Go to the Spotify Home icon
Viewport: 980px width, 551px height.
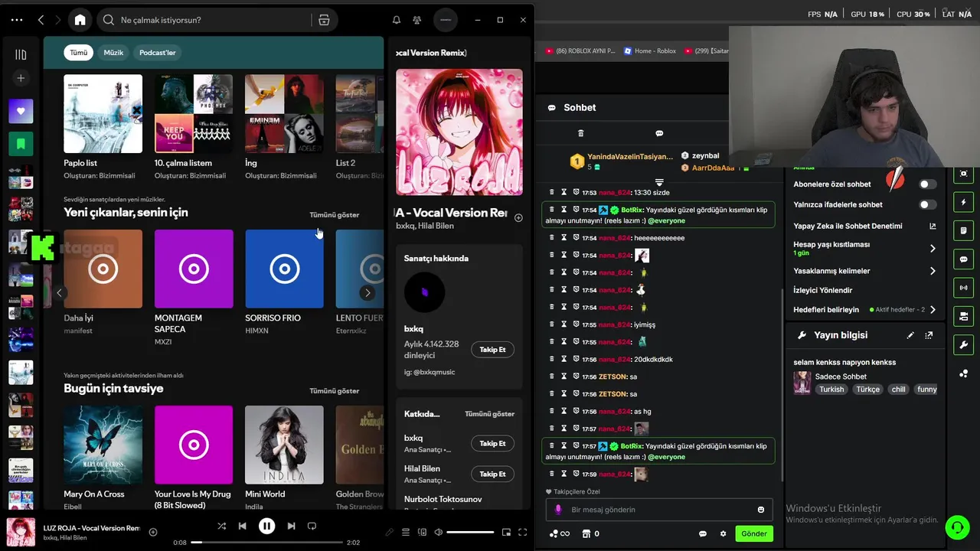[80, 20]
